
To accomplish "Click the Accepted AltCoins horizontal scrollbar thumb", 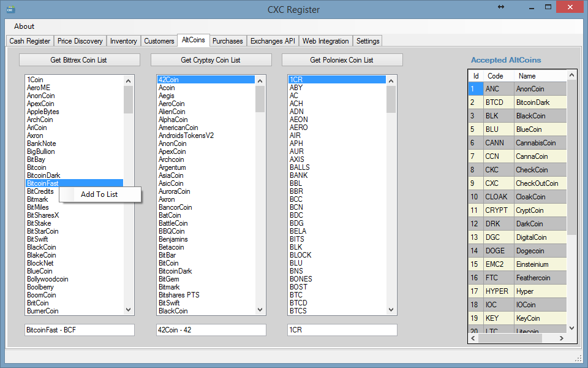I will coord(510,338).
